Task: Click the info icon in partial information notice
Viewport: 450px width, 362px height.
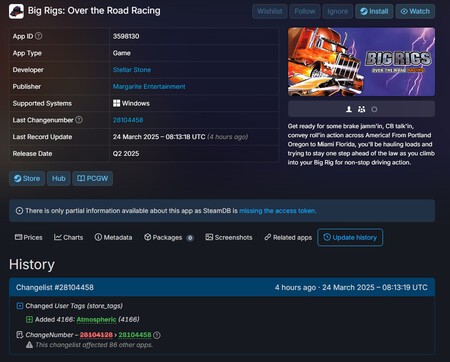Action: (19, 211)
